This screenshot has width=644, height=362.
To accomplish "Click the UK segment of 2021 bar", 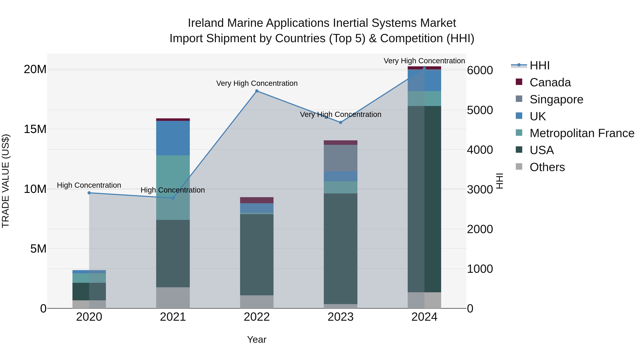I will [173, 138].
